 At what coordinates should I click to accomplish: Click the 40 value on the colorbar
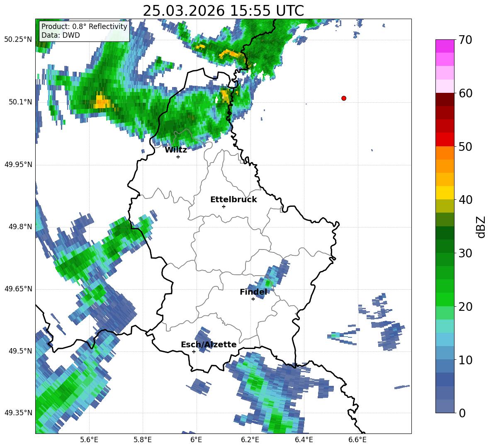[465, 200]
